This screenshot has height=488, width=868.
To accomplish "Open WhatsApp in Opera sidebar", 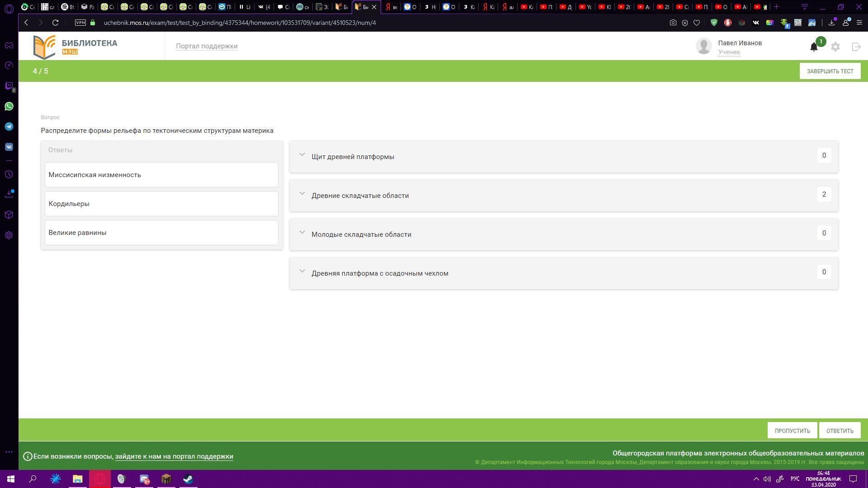I will [9, 106].
